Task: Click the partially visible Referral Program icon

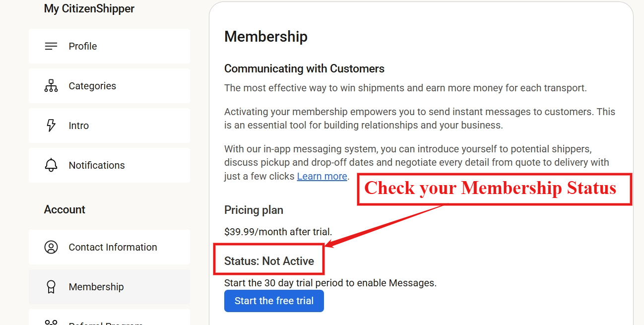Action: (51, 322)
